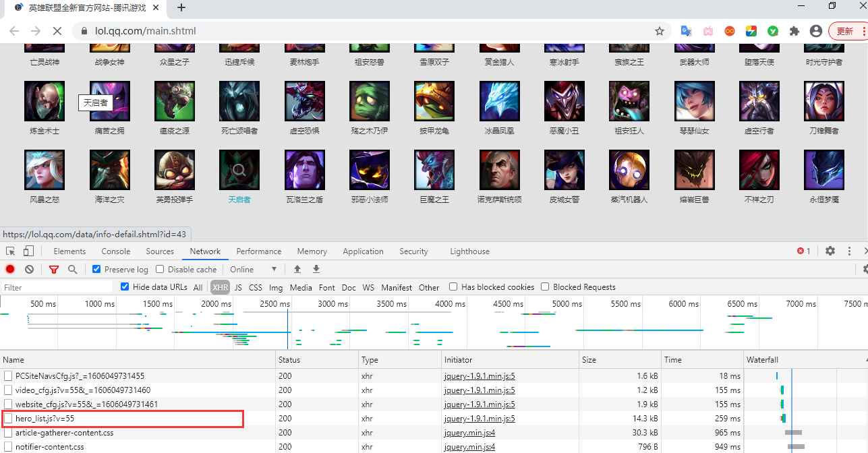Sort by Time column header
The height and width of the screenshot is (453, 868).
pos(701,360)
